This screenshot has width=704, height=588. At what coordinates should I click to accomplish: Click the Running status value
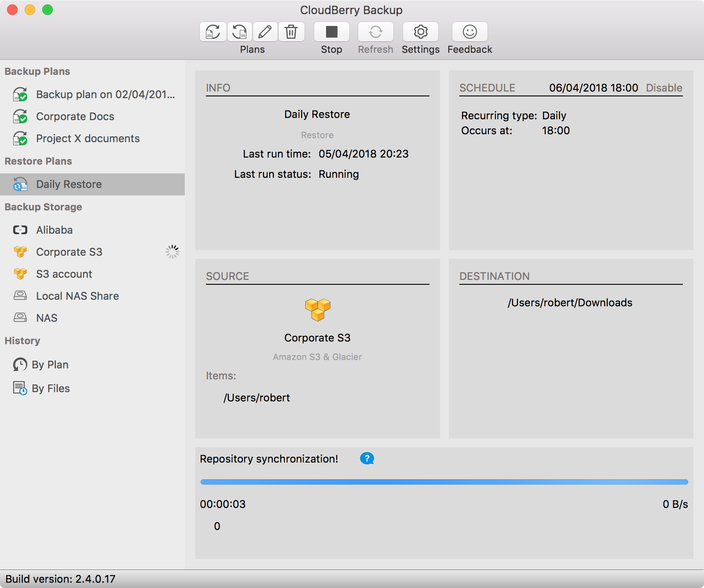[x=339, y=174]
